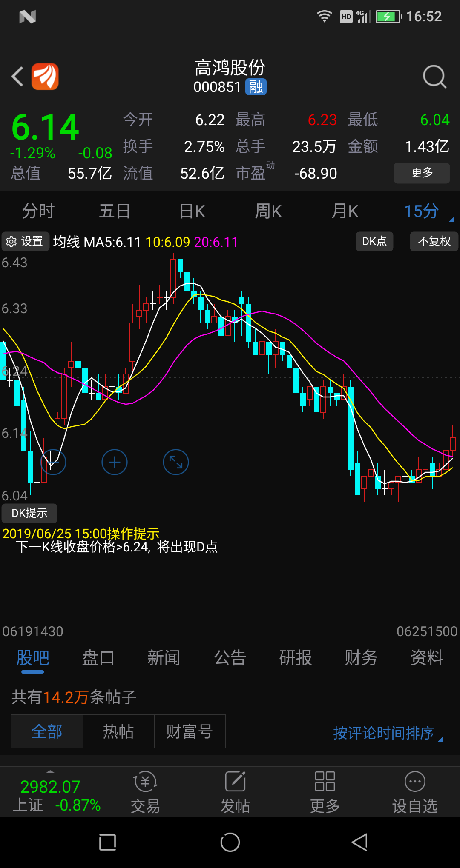Tap Android home circle button
The height and width of the screenshot is (868, 460).
pyautogui.click(x=230, y=842)
